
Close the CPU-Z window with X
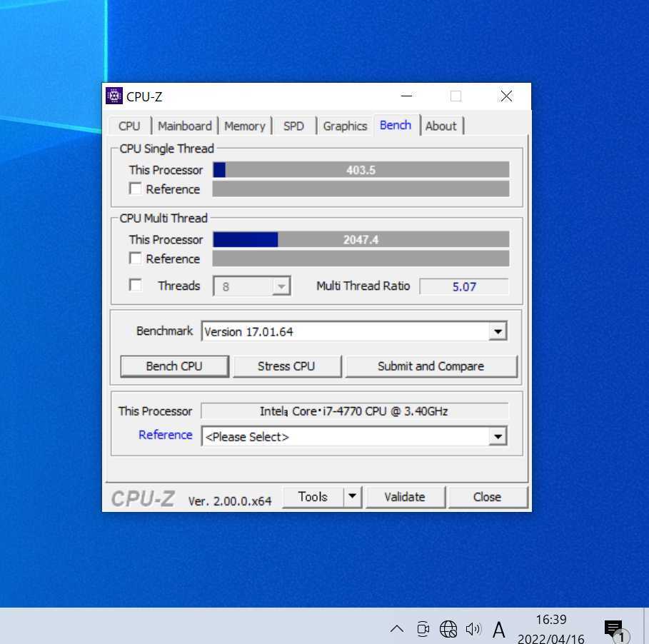pyautogui.click(x=506, y=96)
